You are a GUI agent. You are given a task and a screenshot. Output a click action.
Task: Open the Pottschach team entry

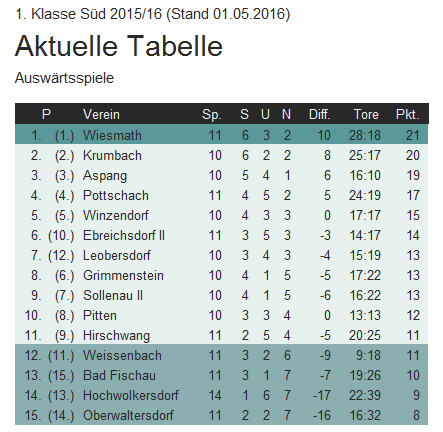(116, 195)
